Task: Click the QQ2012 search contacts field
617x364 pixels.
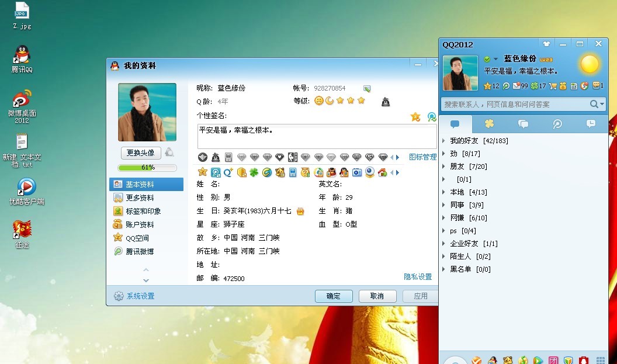Action: click(x=515, y=104)
